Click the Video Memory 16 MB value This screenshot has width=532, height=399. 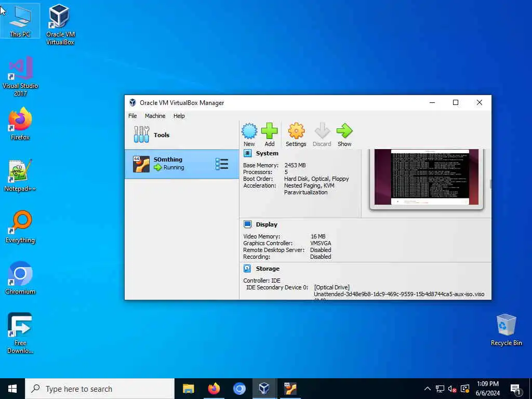pos(318,236)
